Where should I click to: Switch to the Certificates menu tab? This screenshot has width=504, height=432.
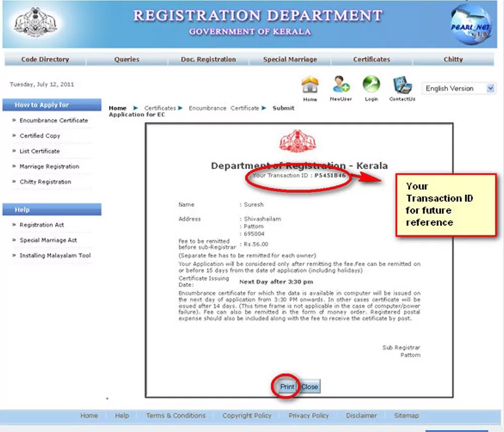coord(371,59)
